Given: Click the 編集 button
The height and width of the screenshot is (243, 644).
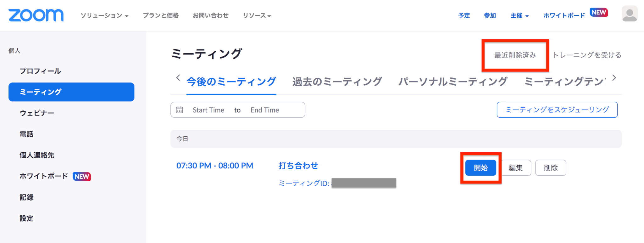Looking at the screenshot, I should coord(516,168).
